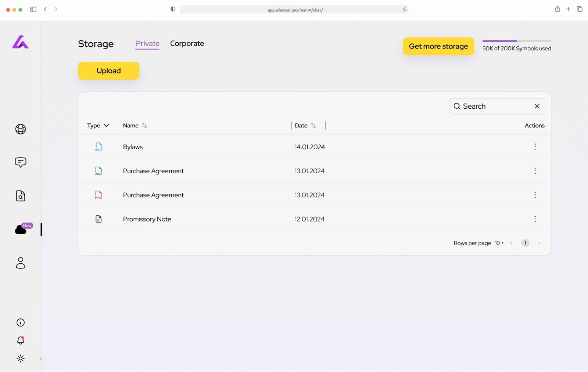Viewport: 588px width, 372px height.
Task: Click the PPTX file icon for Purchase Agreement
Action: [x=98, y=195]
